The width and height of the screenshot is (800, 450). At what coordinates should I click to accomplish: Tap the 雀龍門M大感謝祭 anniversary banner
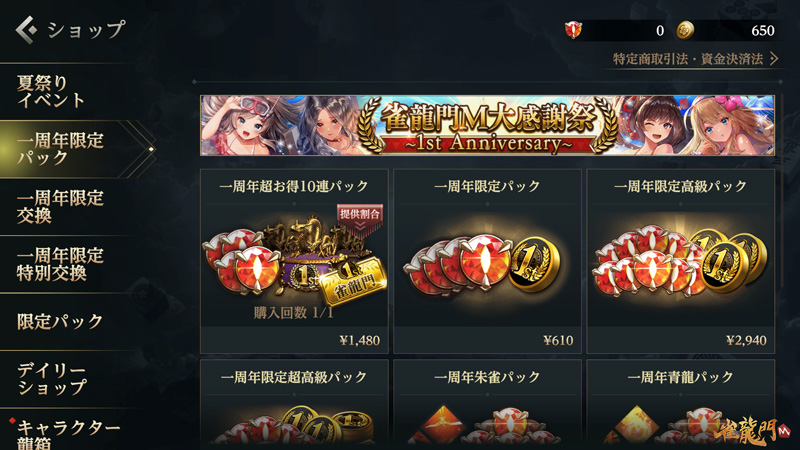[487, 126]
